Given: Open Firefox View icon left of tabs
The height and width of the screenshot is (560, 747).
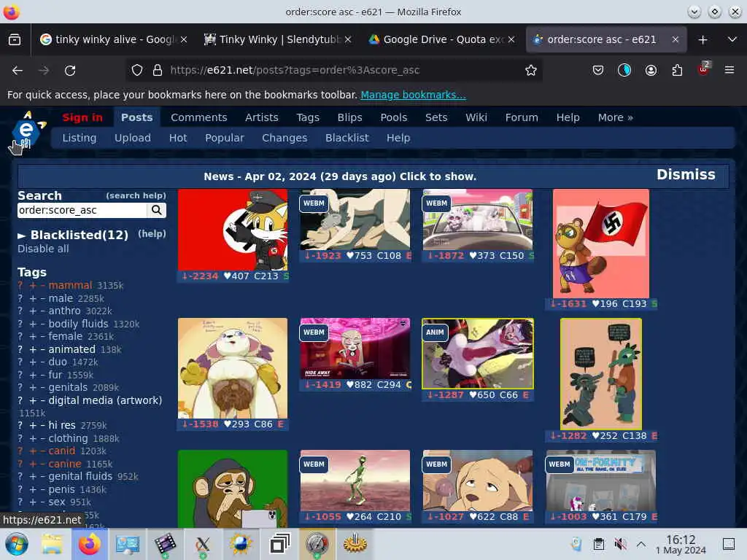Looking at the screenshot, I should [15, 39].
